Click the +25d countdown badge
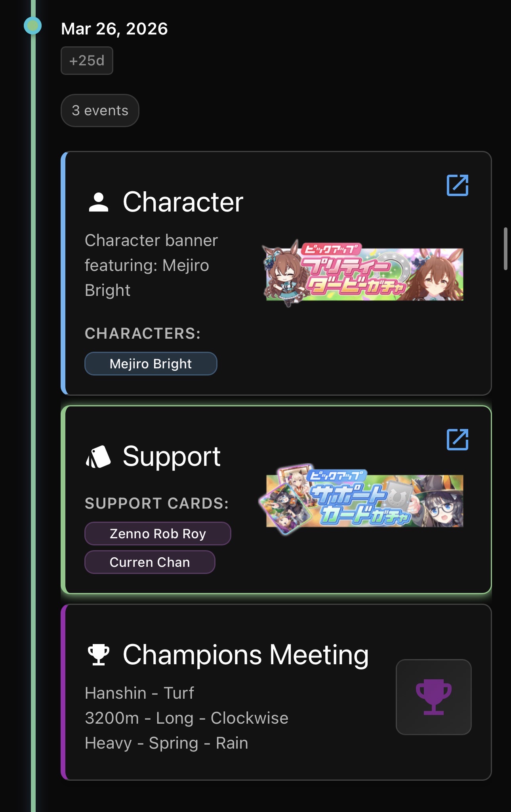 (x=87, y=61)
